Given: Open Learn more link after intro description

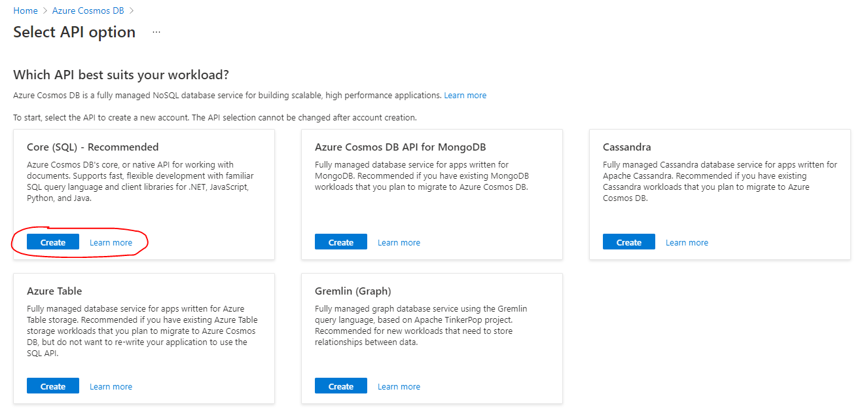Looking at the screenshot, I should click(465, 95).
